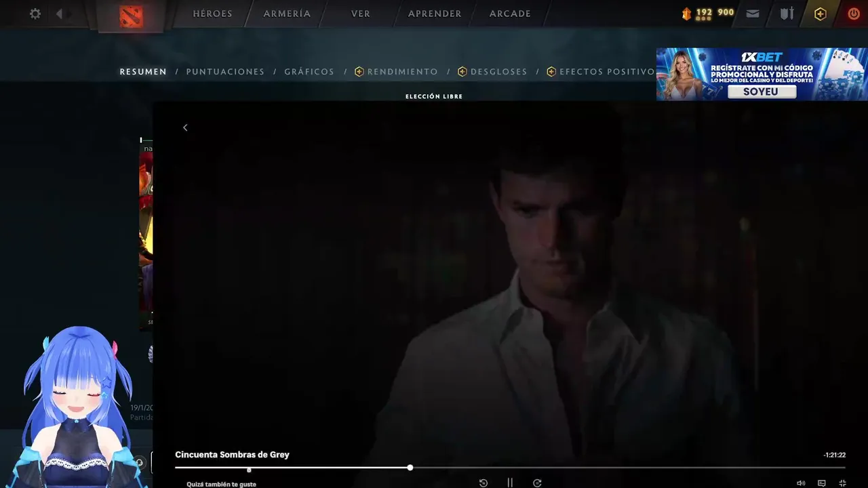Switch to the Efectos Positivos tab
This screenshot has width=868, height=488.
click(x=601, y=72)
